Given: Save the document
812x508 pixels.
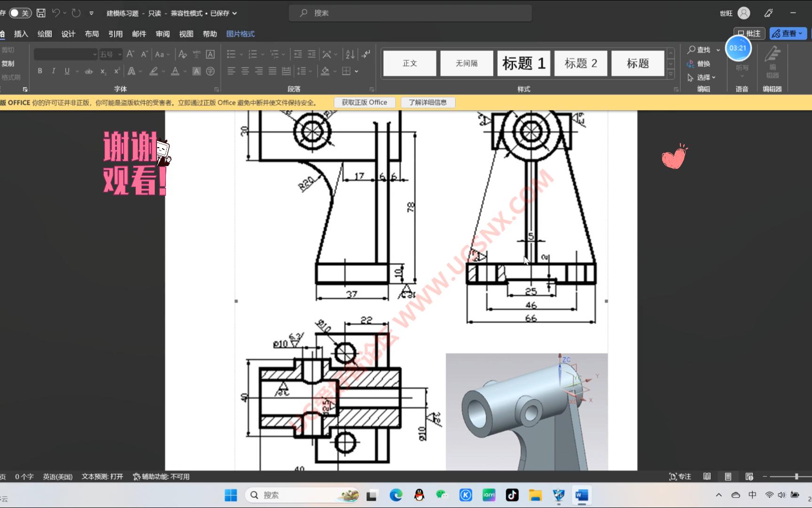Looking at the screenshot, I should [x=41, y=13].
